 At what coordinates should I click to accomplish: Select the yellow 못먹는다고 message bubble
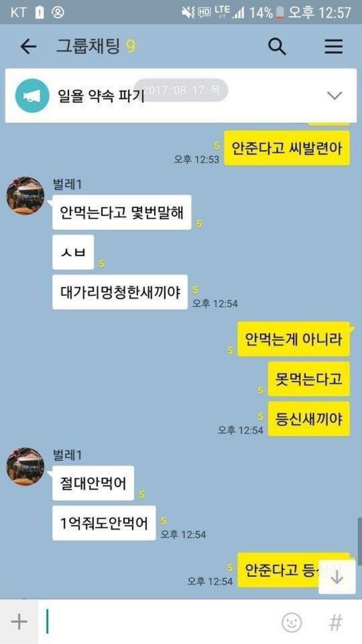(309, 379)
